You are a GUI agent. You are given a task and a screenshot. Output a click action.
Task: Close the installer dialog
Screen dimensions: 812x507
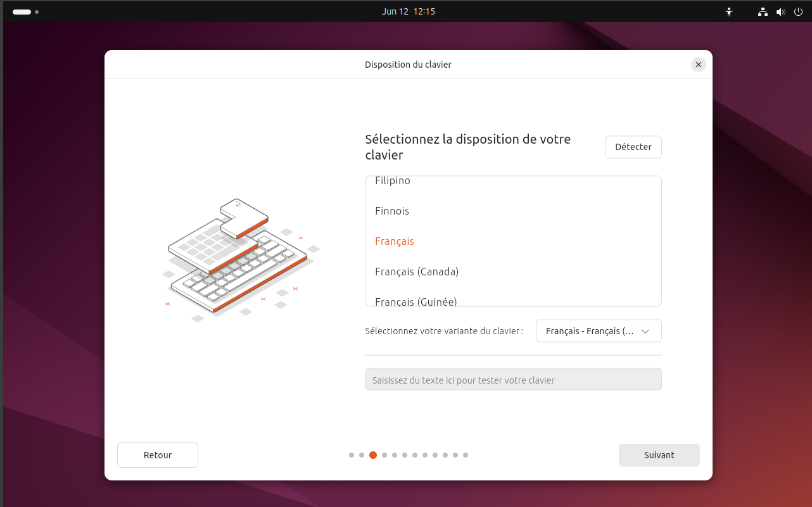698,64
